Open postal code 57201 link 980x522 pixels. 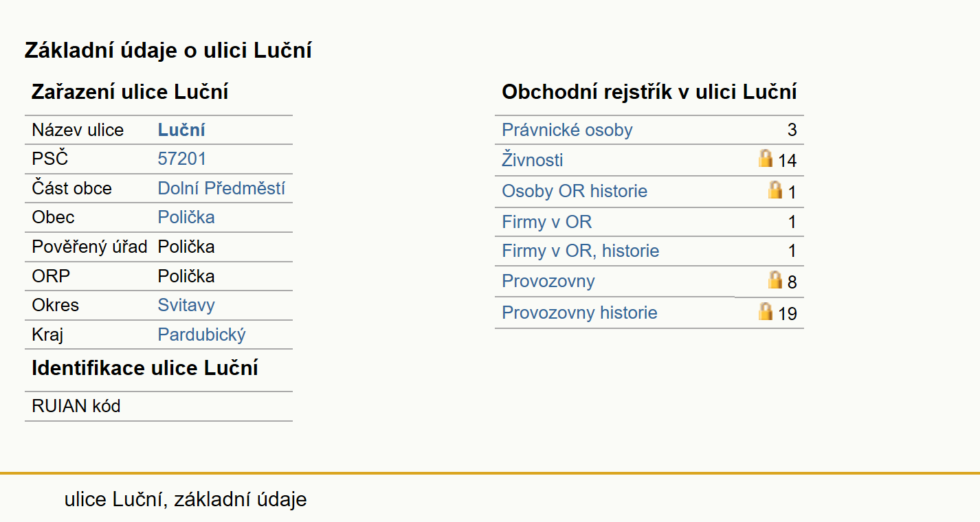[182, 159]
